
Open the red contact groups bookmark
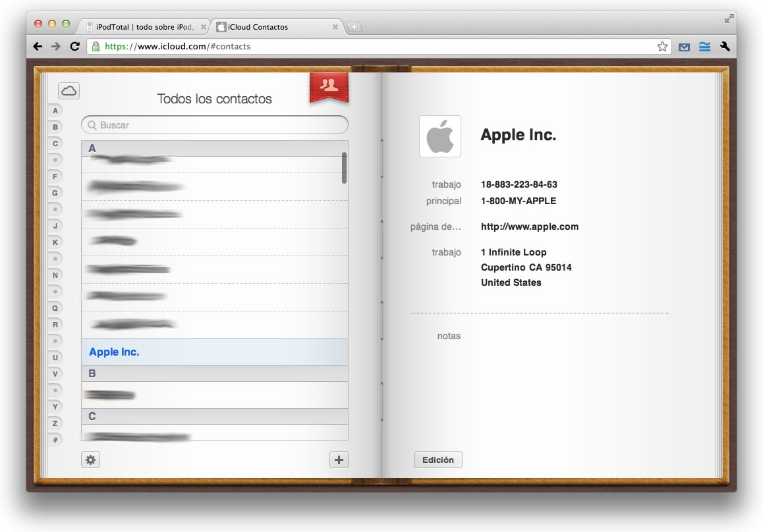click(329, 87)
